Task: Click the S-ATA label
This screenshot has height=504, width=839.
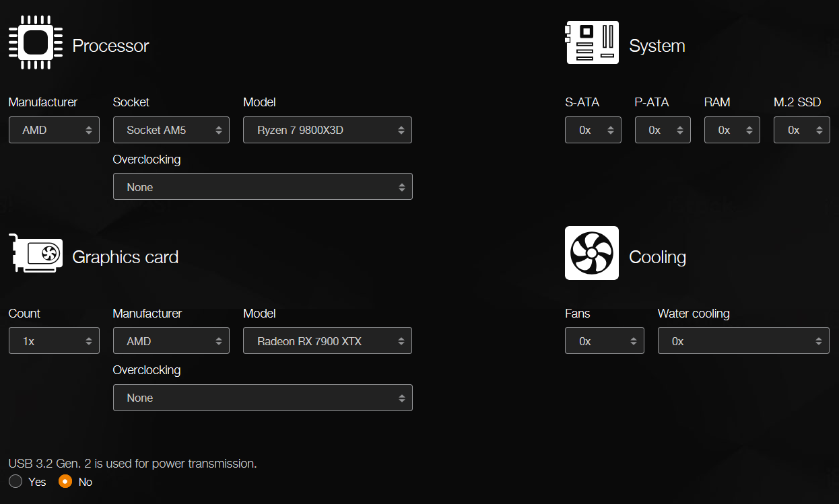Action: (582, 102)
